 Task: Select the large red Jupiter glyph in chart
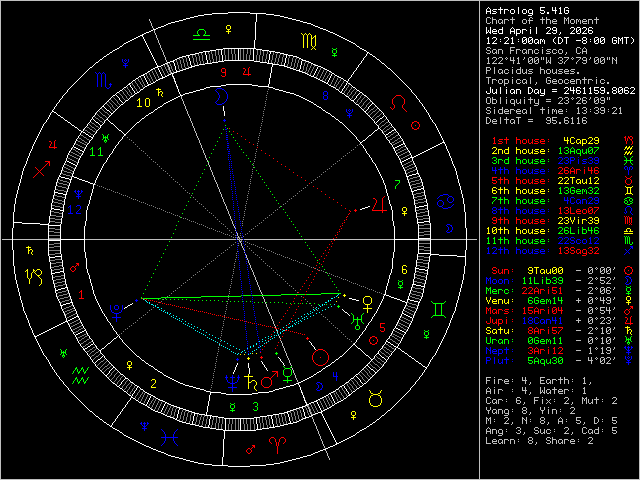[379, 204]
